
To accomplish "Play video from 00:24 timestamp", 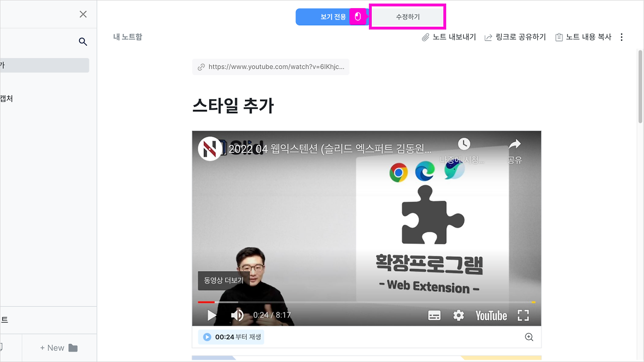I will point(231,337).
